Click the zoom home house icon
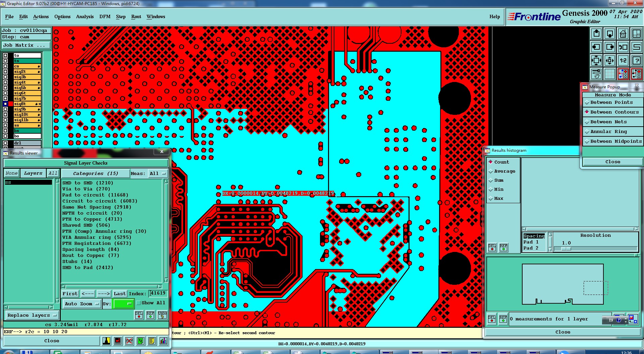 (623, 34)
